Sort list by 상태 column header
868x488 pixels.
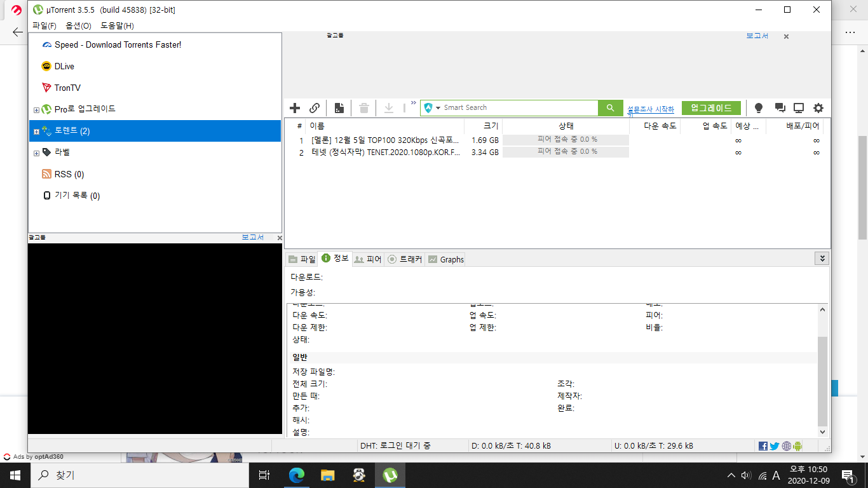(x=566, y=126)
